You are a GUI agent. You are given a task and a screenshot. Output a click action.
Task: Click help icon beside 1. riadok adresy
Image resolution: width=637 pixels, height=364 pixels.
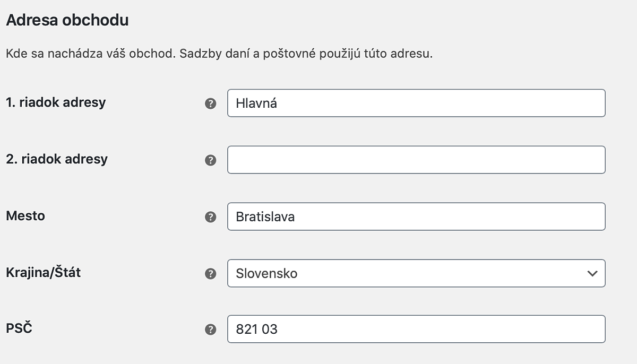[x=211, y=103]
